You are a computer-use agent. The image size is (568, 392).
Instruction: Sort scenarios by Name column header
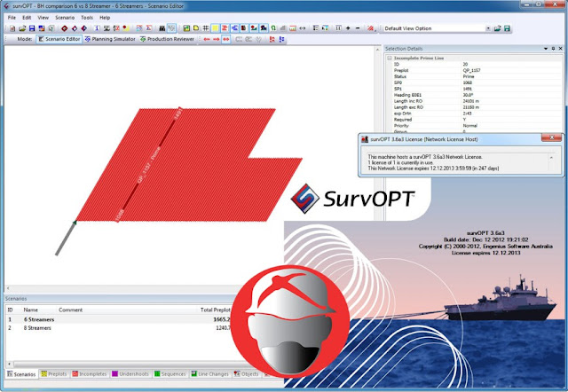(31, 310)
